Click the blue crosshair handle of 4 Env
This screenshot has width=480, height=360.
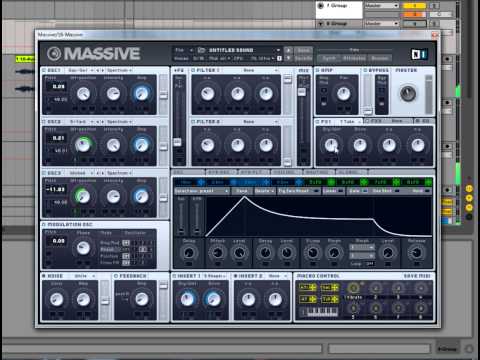(x=299, y=182)
